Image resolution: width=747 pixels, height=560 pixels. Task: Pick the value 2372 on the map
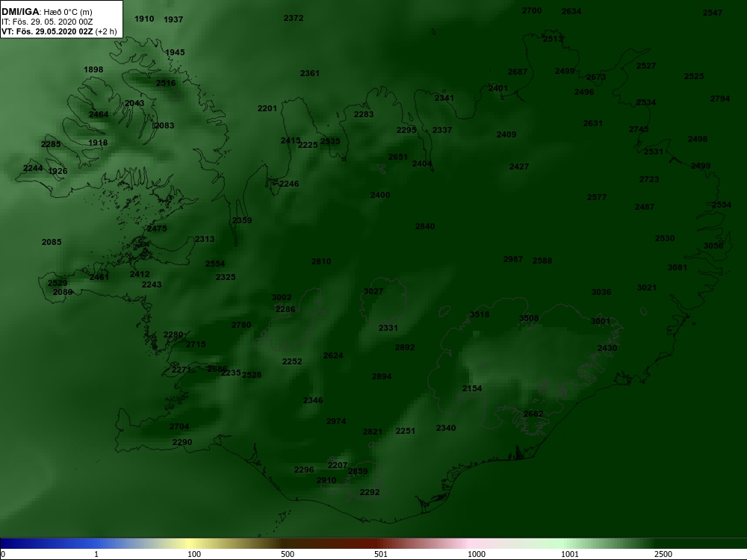click(x=294, y=18)
